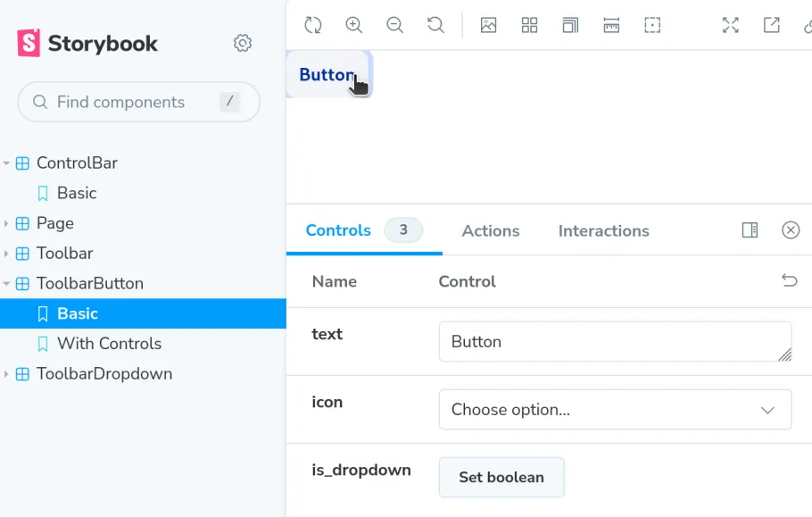Switch to the Actions tab
This screenshot has height=517, width=812.
(x=490, y=230)
